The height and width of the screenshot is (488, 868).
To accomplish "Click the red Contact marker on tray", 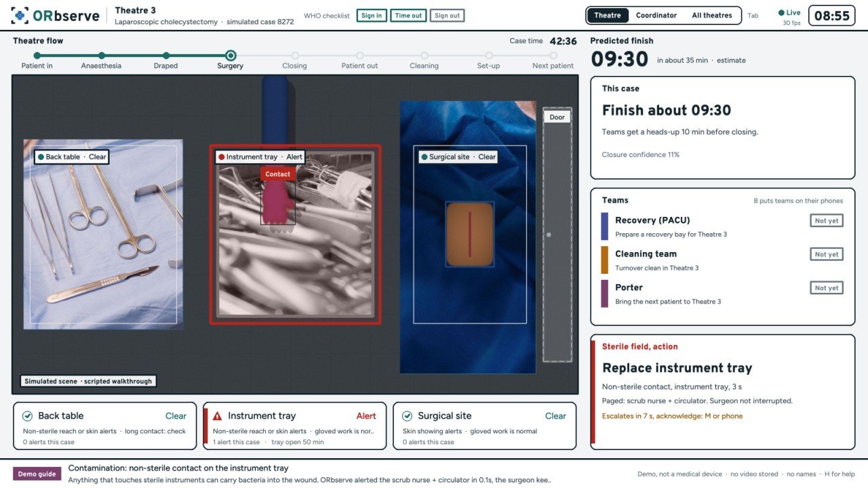I will (278, 174).
